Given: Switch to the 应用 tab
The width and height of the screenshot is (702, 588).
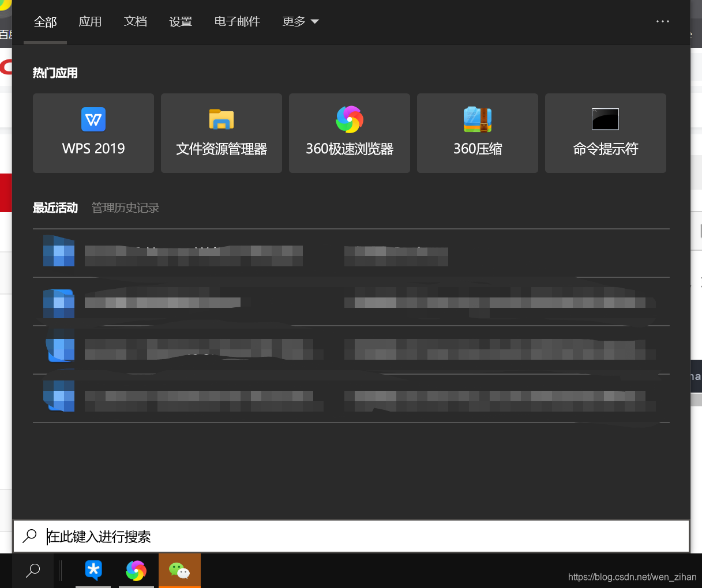Looking at the screenshot, I should point(90,22).
